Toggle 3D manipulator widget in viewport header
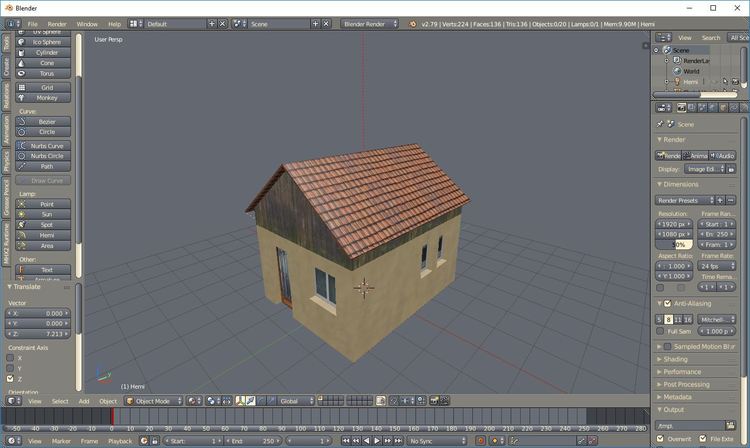This screenshot has height=448, width=750. coord(241,401)
